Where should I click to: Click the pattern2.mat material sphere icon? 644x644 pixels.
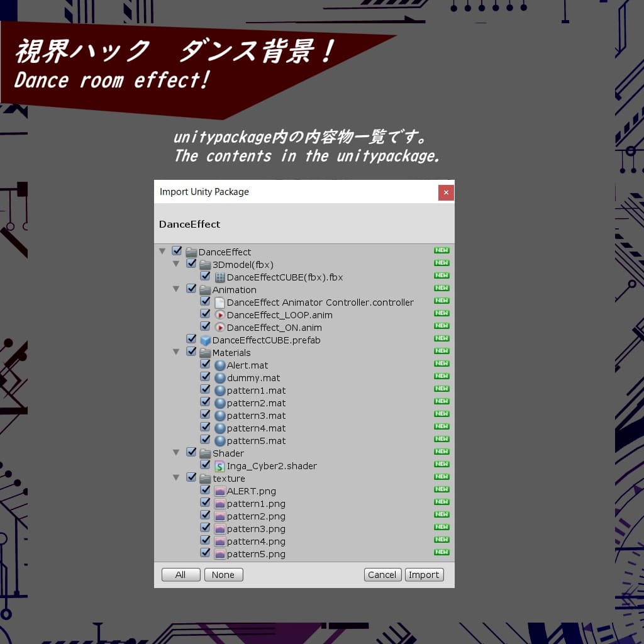click(x=219, y=403)
